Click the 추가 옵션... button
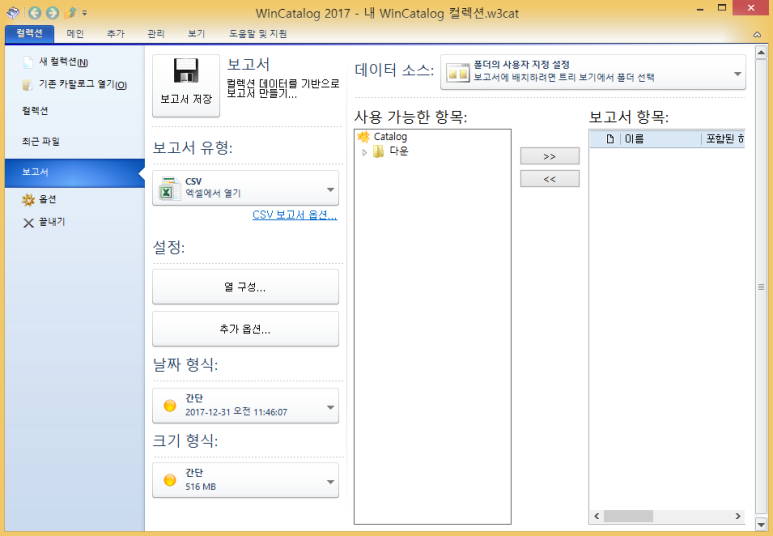773x536 pixels. [246, 329]
